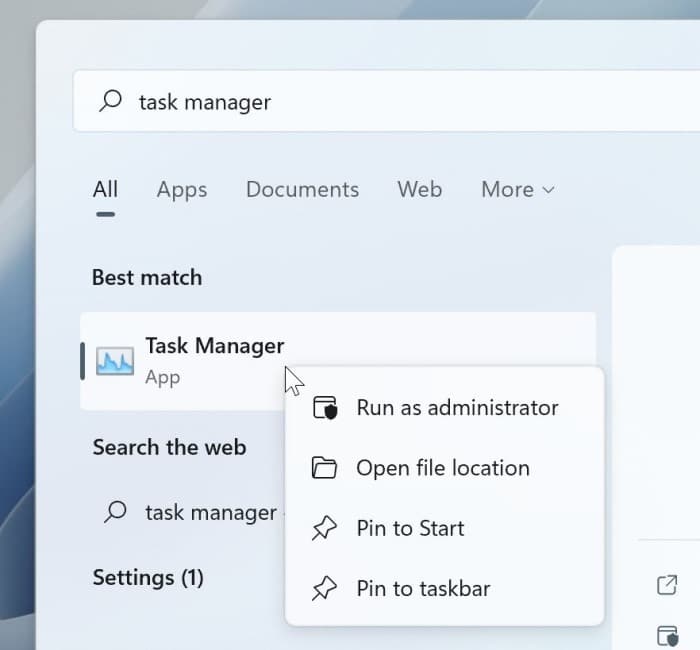Select the All tab
700x650 pixels.
pyautogui.click(x=105, y=189)
